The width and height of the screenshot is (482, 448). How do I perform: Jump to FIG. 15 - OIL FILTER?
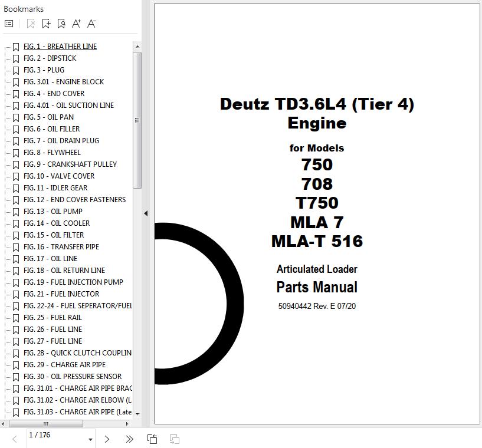pos(54,235)
